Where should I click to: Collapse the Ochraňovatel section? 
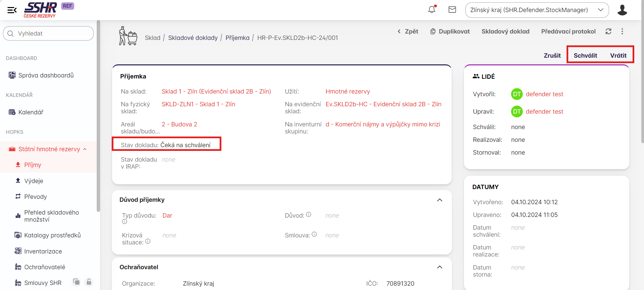click(440, 267)
